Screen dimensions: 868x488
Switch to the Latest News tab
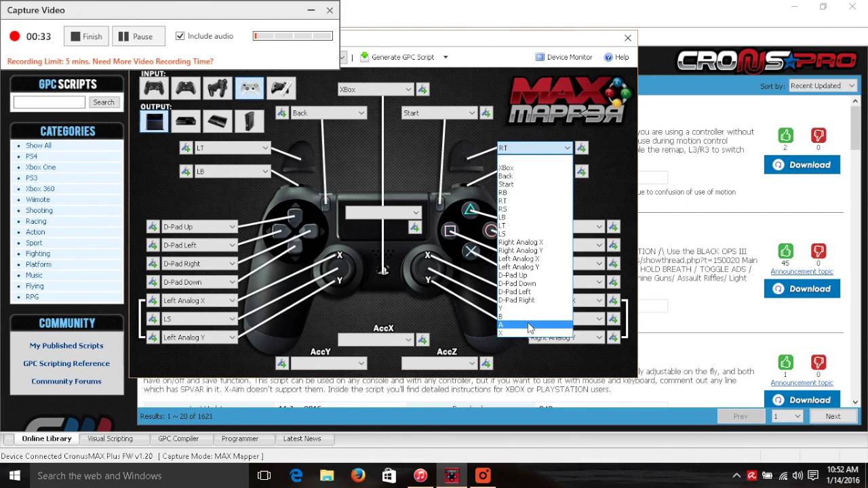(x=302, y=439)
